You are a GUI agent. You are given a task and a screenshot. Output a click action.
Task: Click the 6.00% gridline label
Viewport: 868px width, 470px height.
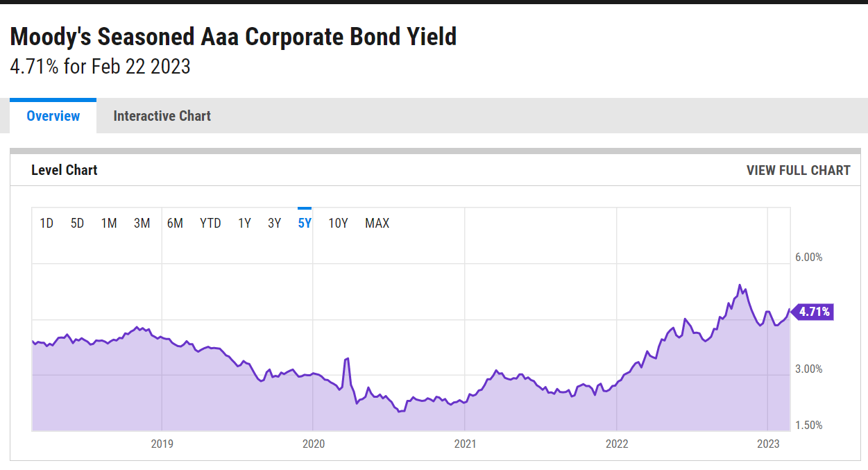coord(808,257)
